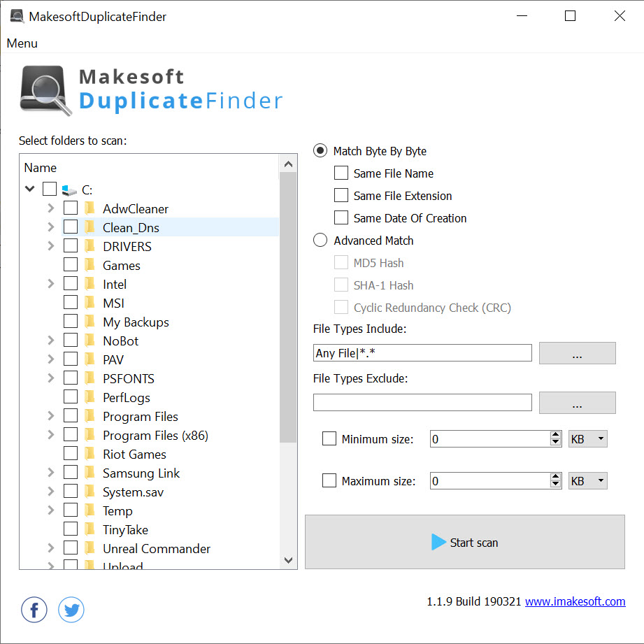This screenshot has width=644, height=644.
Task: Click the PerfLogs folder icon
Action: point(90,397)
